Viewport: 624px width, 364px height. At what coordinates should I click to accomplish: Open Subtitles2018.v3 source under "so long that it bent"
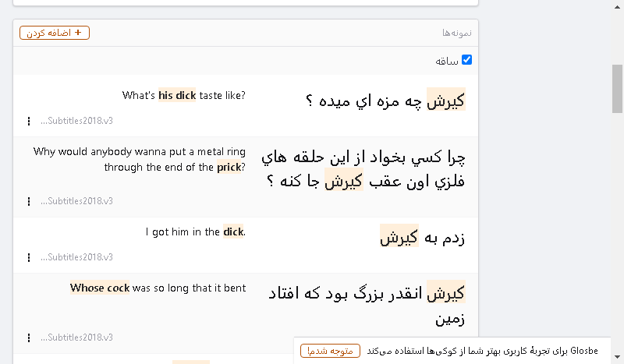point(76,337)
